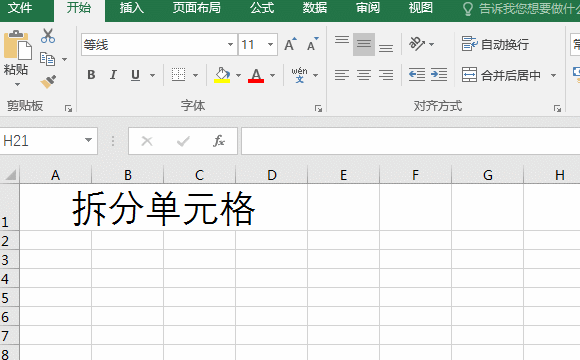Click the 告诉我您想要做什么 search box
The width and height of the screenshot is (580, 360).
pos(522,9)
